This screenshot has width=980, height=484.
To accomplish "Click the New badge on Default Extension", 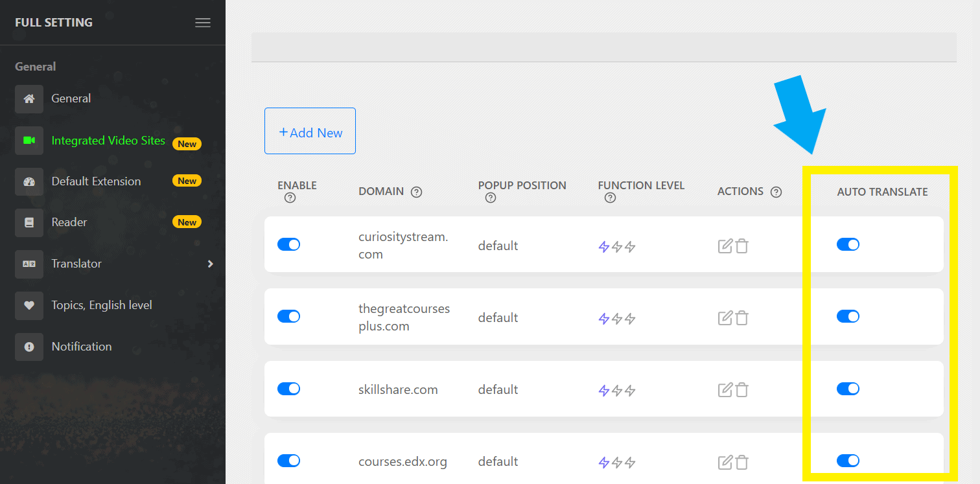I will (187, 181).
